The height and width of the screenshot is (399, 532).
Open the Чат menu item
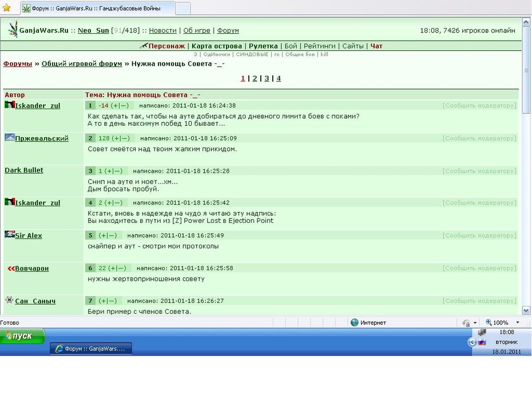pos(376,46)
